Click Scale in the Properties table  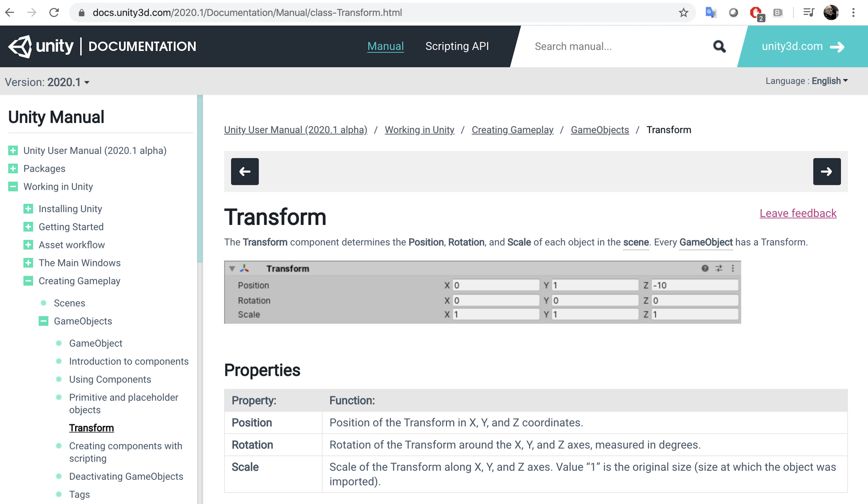[245, 467]
